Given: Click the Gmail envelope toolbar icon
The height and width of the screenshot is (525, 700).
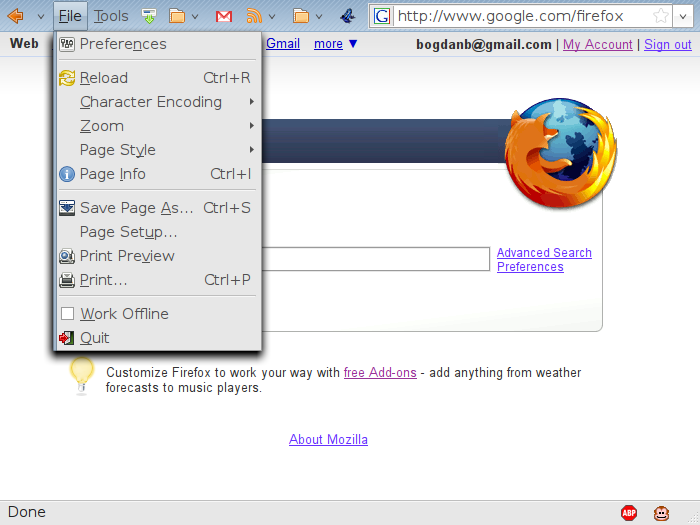Looking at the screenshot, I should pos(224,17).
